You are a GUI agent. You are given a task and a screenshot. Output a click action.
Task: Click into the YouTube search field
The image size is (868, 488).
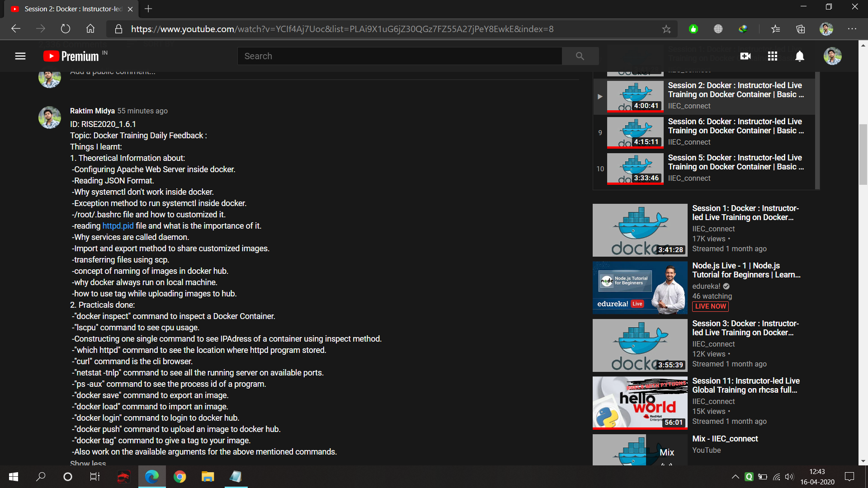tap(400, 56)
